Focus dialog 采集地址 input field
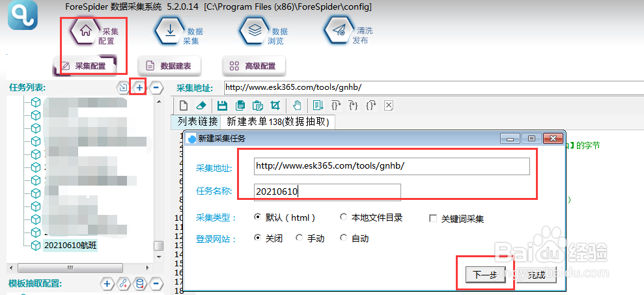This screenshot has width=644, height=295. tap(392, 166)
